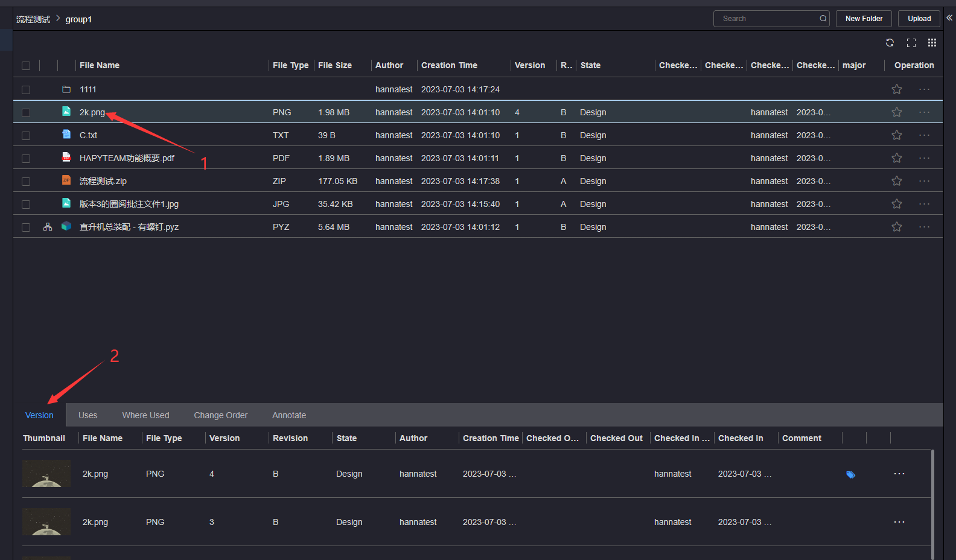Click the version panel vertical scrollbar
This screenshot has height=560, width=956.
click(x=933, y=504)
